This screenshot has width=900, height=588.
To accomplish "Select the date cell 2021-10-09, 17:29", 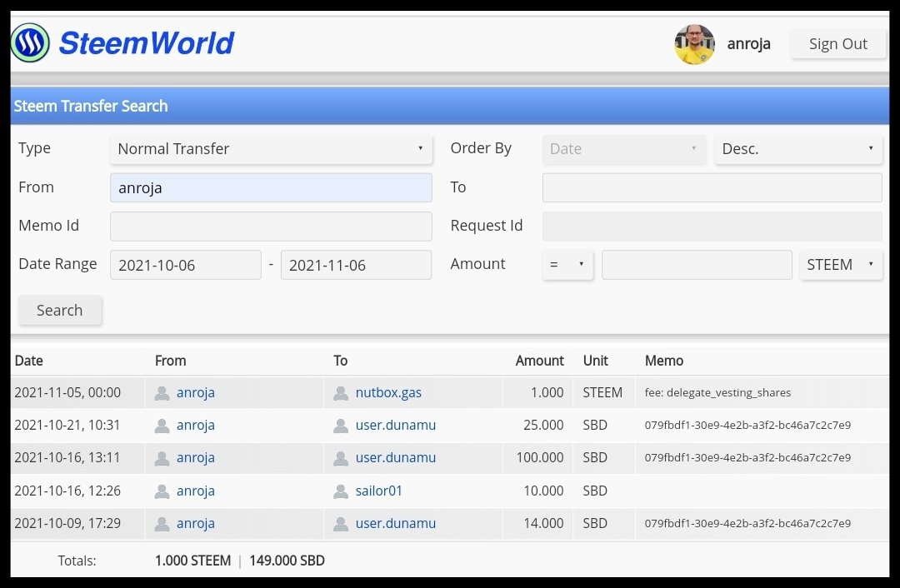I will (67, 524).
